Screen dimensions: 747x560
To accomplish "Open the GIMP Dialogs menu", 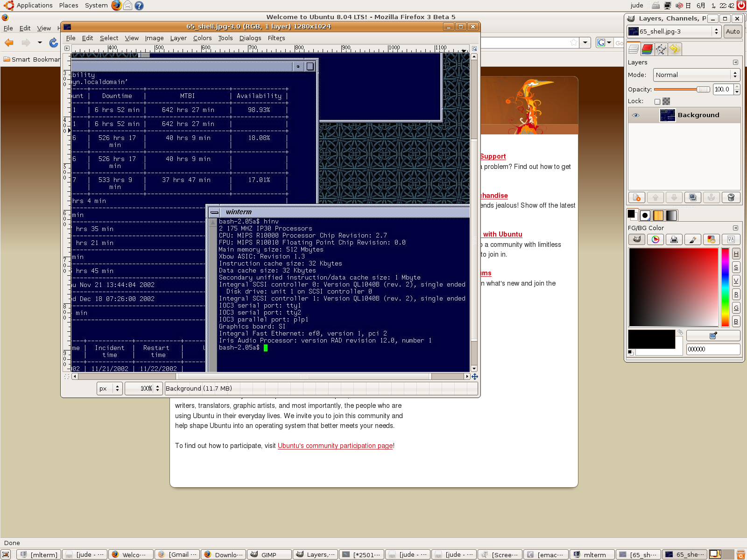I will [x=250, y=38].
